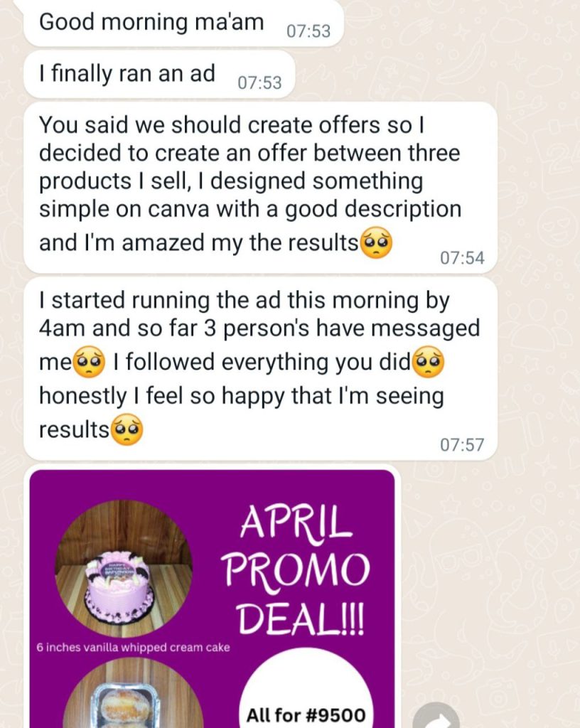
Task: Select the 'I started running the ad' message
Action: tap(260, 369)
